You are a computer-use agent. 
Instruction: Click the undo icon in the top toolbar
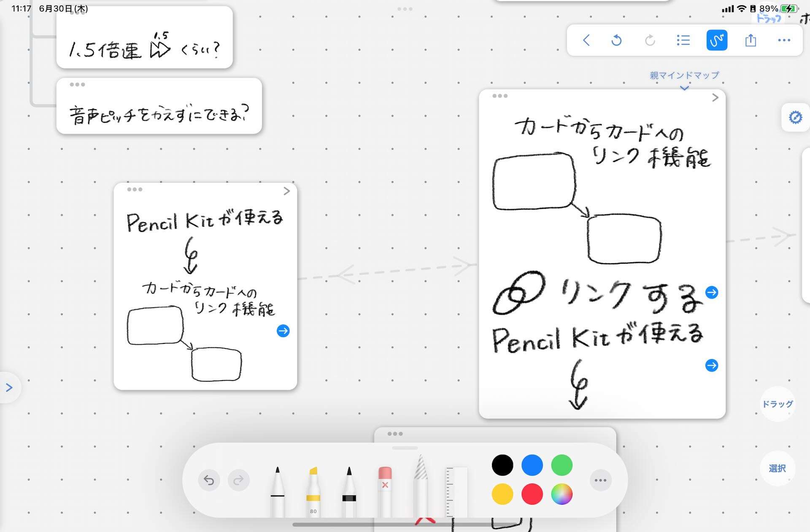(x=616, y=41)
